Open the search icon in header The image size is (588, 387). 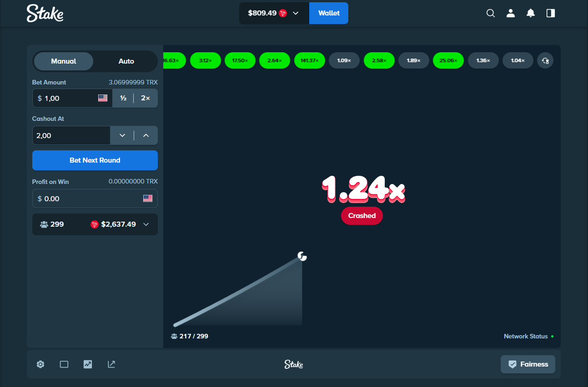pos(491,13)
